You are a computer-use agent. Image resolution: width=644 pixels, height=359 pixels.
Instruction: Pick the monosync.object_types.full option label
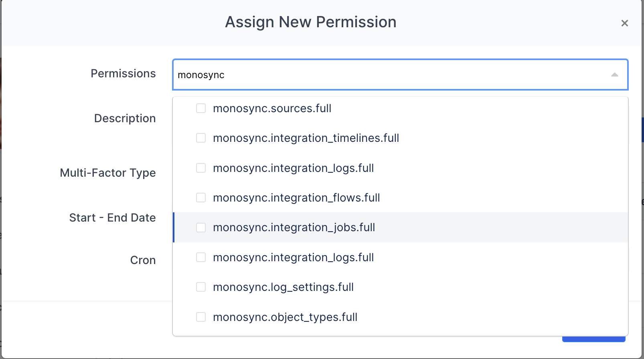click(x=285, y=317)
